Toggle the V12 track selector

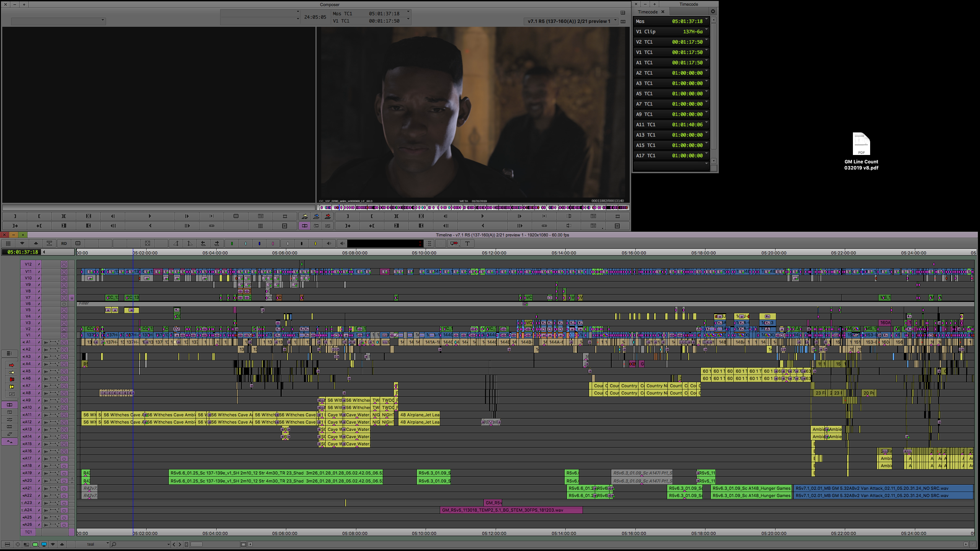tap(28, 264)
